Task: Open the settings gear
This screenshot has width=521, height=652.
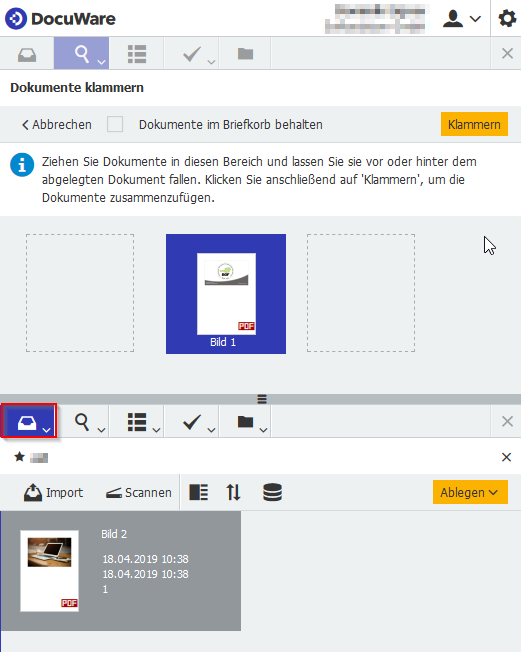Action: (x=507, y=19)
